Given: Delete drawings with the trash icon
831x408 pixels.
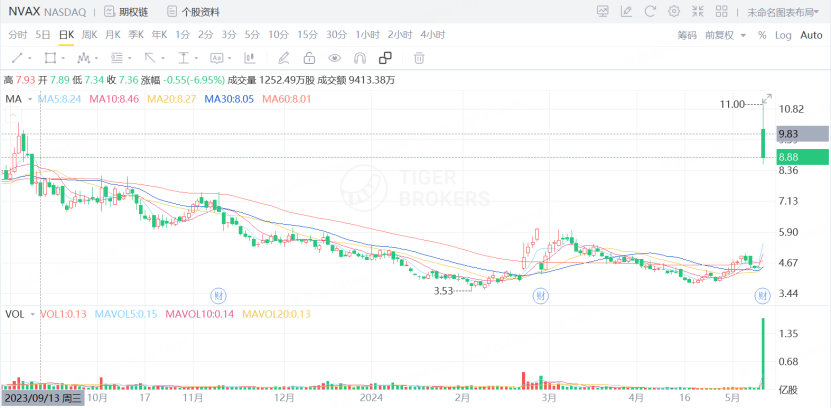Looking at the screenshot, I should pyautogui.click(x=419, y=57).
